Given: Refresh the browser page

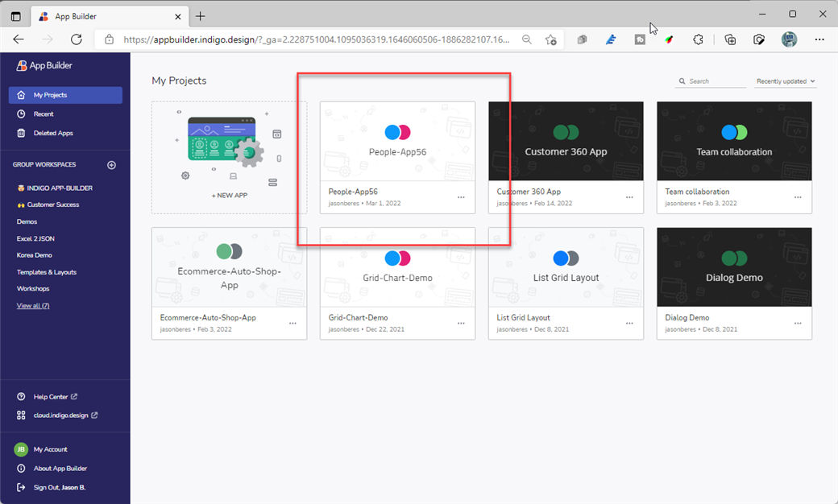Looking at the screenshot, I should pyautogui.click(x=77, y=39).
